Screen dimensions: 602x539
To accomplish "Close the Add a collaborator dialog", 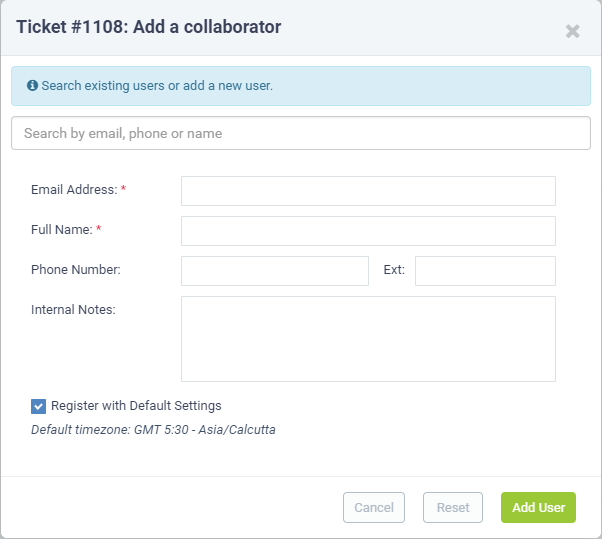I will point(572,31).
